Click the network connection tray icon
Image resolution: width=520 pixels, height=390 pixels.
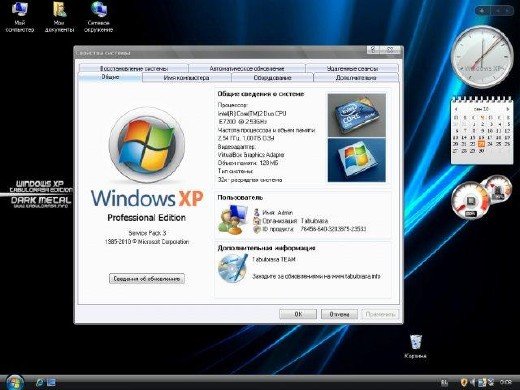tap(482, 382)
